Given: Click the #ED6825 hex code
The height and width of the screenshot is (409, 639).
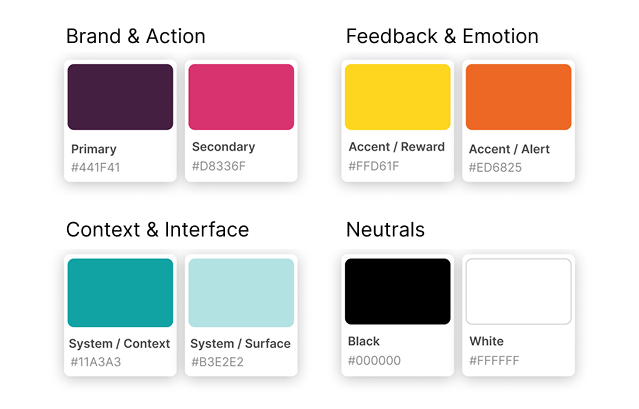Looking at the screenshot, I should click(495, 167).
